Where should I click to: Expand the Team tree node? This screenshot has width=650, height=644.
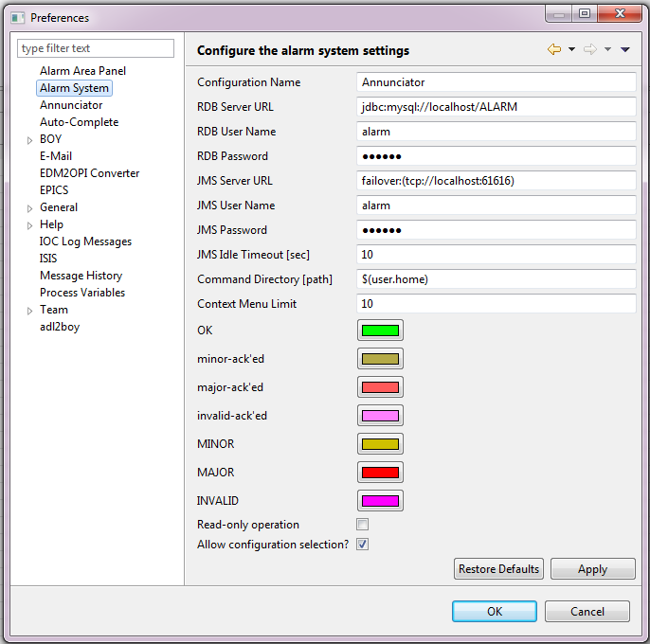(x=29, y=311)
